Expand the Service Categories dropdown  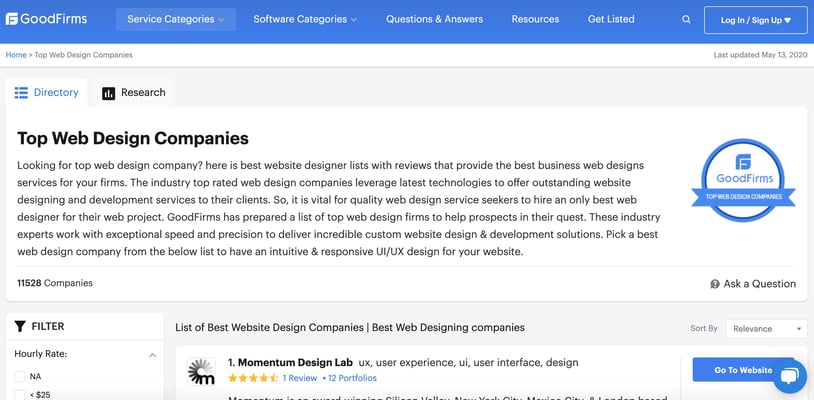click(x=175, y=19)
